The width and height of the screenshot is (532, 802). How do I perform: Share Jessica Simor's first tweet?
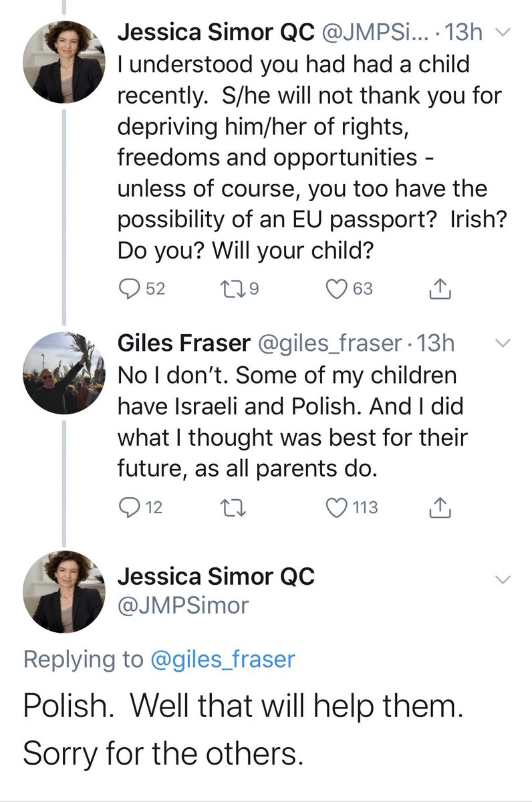[x=438, y=289]
